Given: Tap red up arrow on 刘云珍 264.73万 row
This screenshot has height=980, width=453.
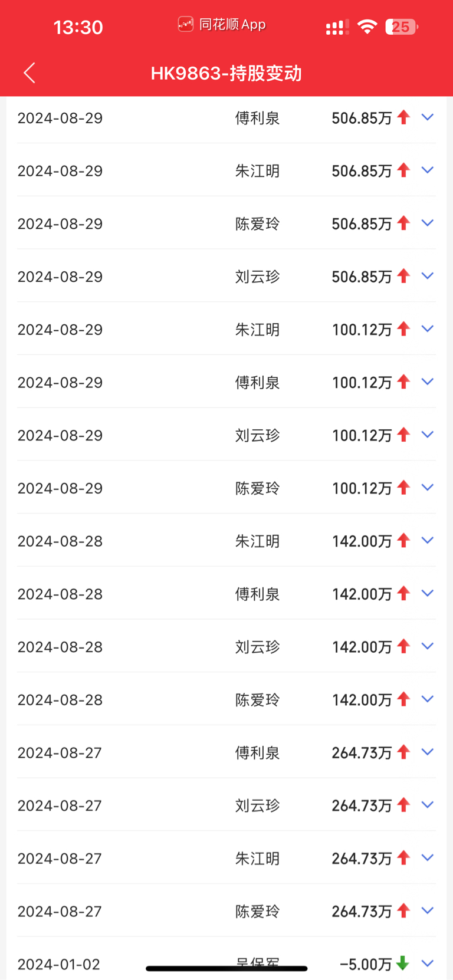Looking at the screenshot, I should (403, 805).
